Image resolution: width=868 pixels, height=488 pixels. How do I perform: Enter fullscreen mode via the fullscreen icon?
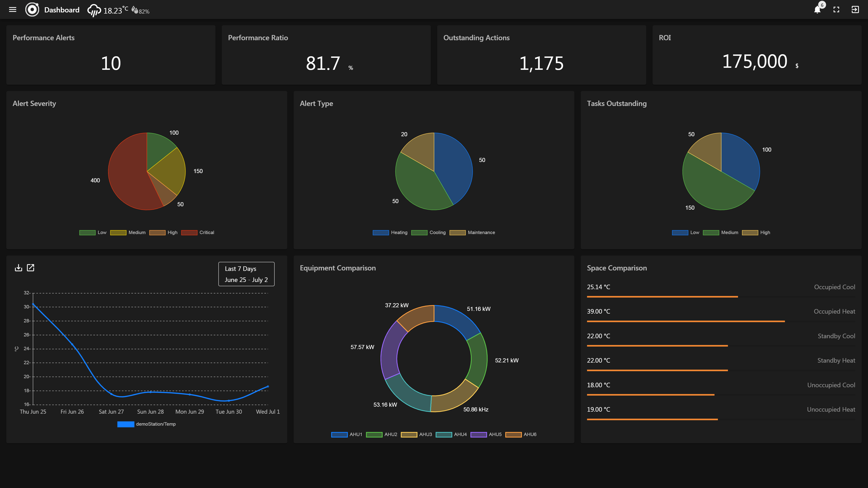(x=836, y=10)
